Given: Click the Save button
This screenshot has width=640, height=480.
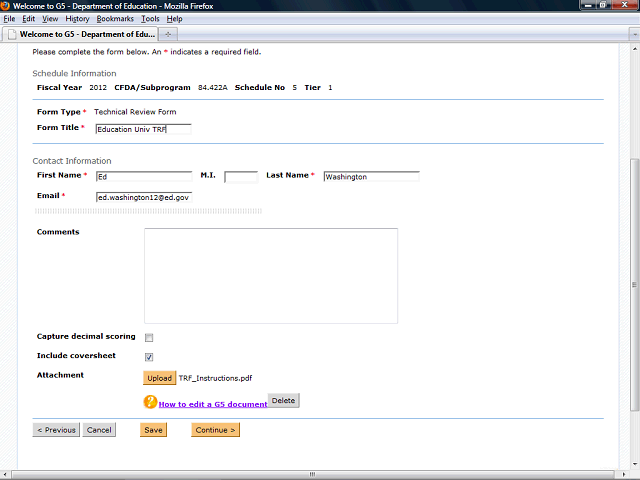Looking at the screenshot, I should click(153, 430).
